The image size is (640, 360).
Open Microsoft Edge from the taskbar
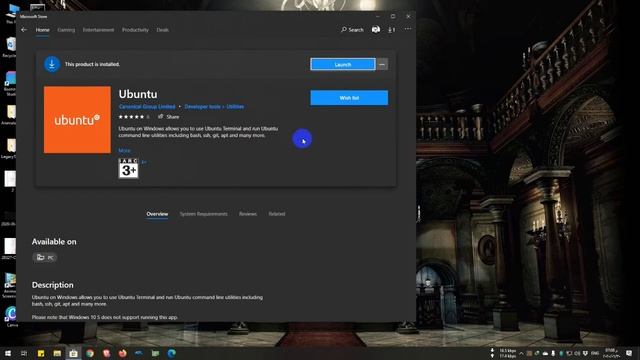click(171, 353)
